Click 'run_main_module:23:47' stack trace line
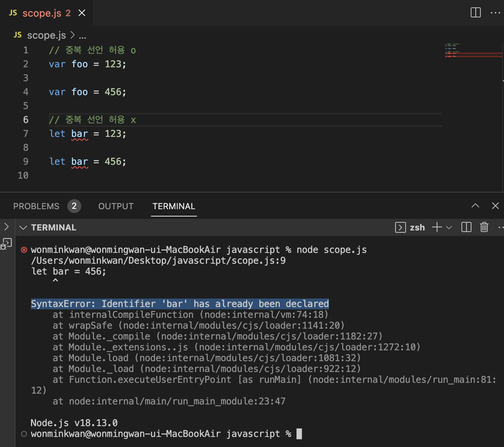504x447 pixels. 169,401
